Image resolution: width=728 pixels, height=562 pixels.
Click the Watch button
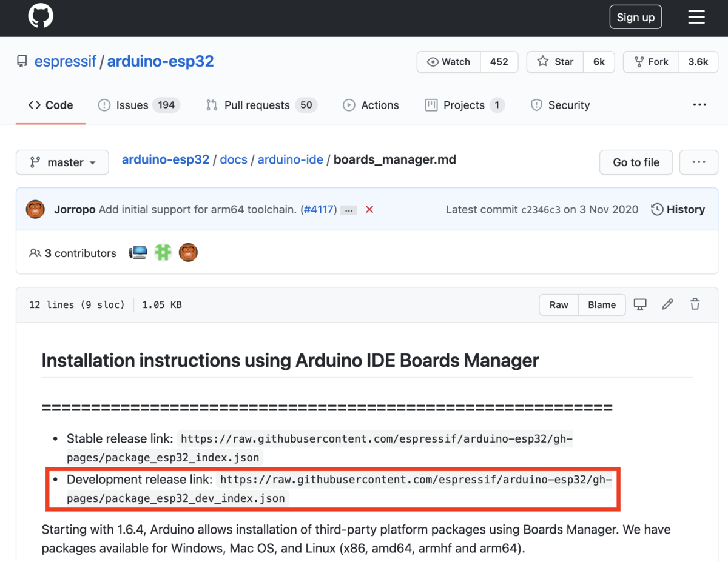[x=449, y=62]
